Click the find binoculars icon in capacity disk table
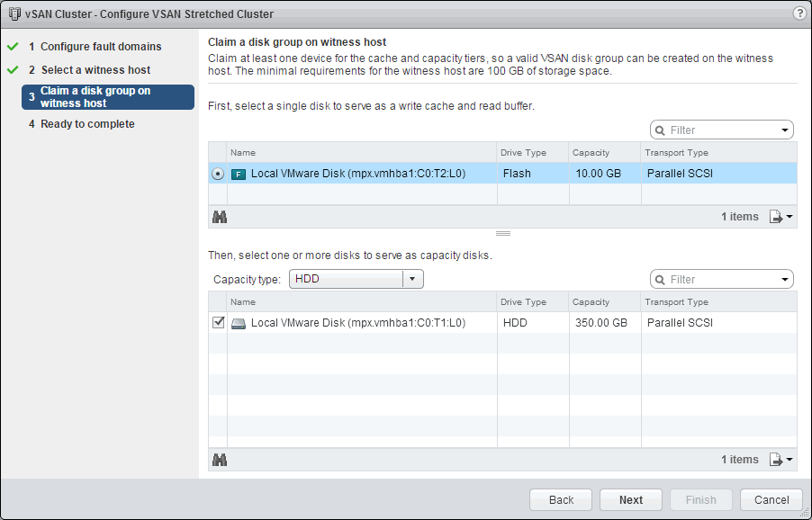 (219, 460)
